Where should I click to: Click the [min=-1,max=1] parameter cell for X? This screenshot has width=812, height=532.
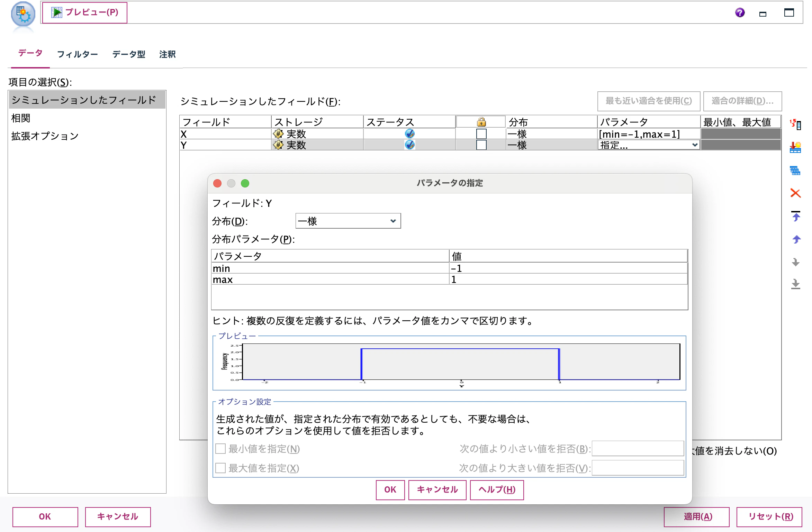coord(649,134)
